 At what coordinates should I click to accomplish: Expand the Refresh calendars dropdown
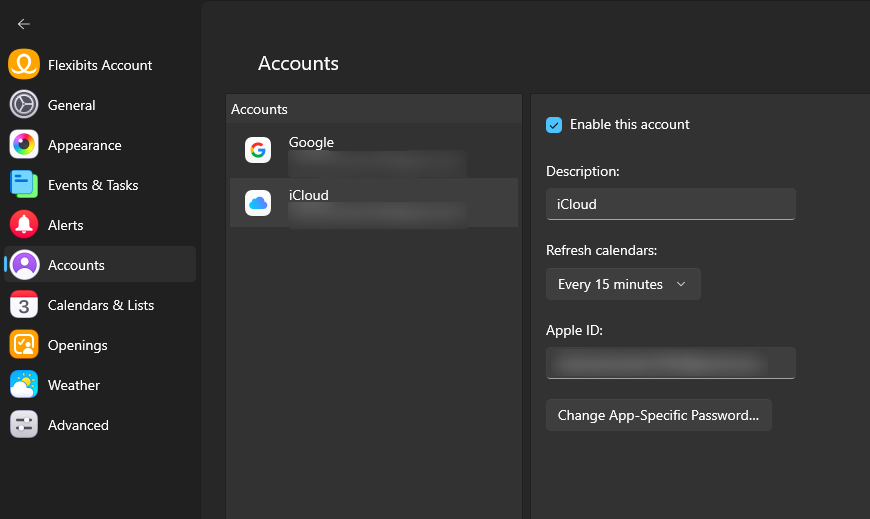[x=623, y=284]
